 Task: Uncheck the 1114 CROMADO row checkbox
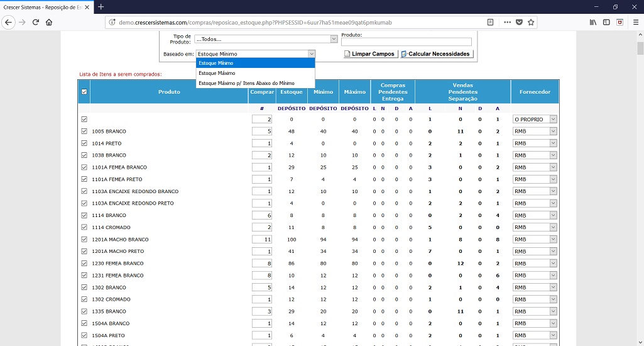(x=84, y=227)
